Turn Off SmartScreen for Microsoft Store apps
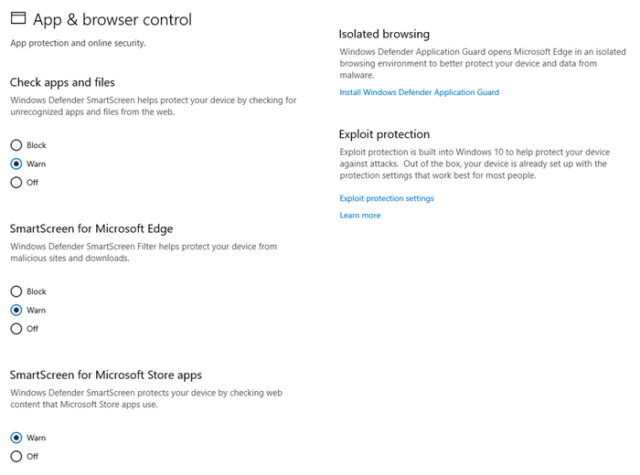 pyautogui.click(x=16, y=456)
